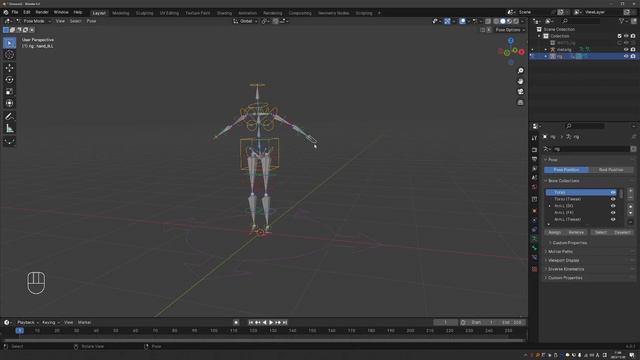Screen dimensions: 640x360
Task: Hide the selected rig object in outliner
Action: [626, 56]
